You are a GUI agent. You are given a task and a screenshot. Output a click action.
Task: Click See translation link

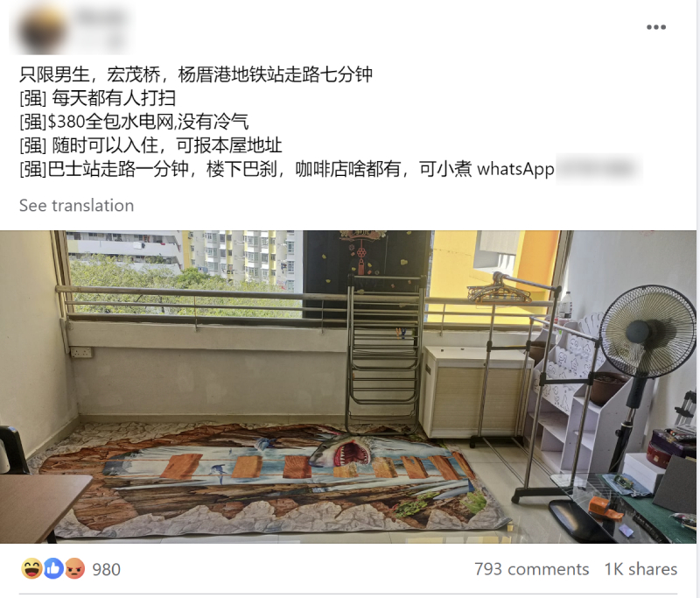pyautogui.click(x=76, y=206)
